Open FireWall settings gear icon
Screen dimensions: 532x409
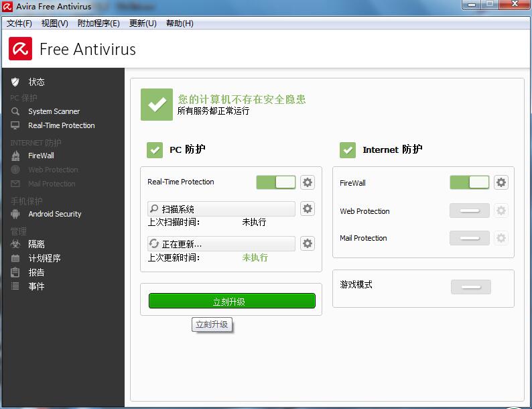(x=501, y=182)
